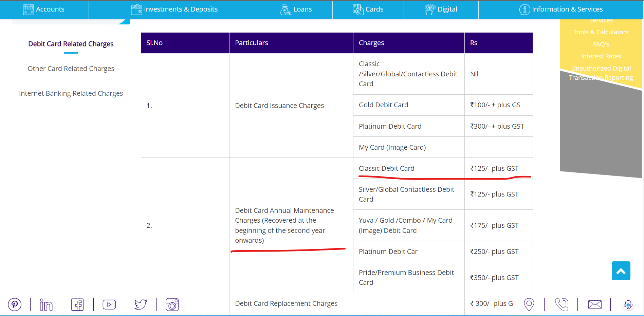The height and width of the screenshot is (316, 644).
Task: Open the customer support headset icon
Action: click(x=628, y=304)
